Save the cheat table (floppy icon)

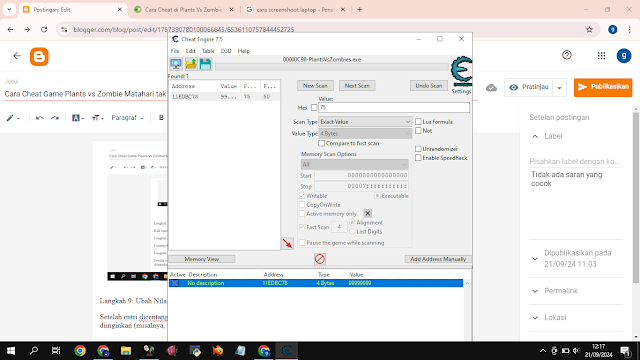click(x=205, y=64)
